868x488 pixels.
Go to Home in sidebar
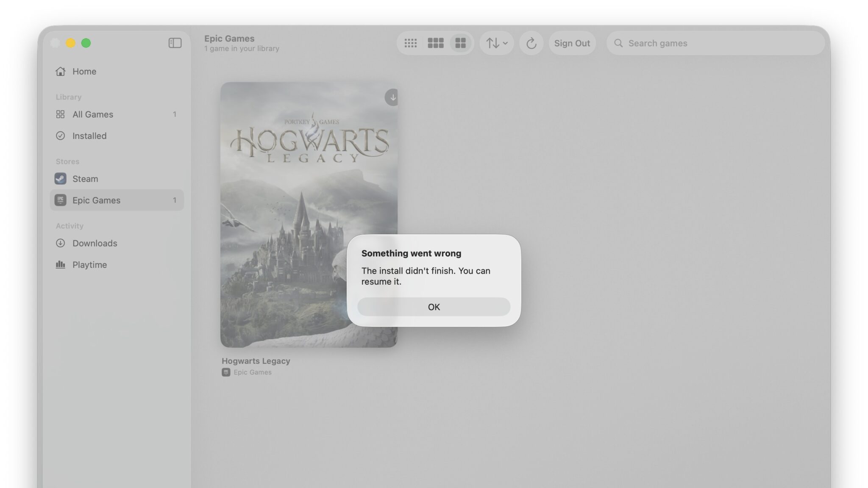point(117,71)
